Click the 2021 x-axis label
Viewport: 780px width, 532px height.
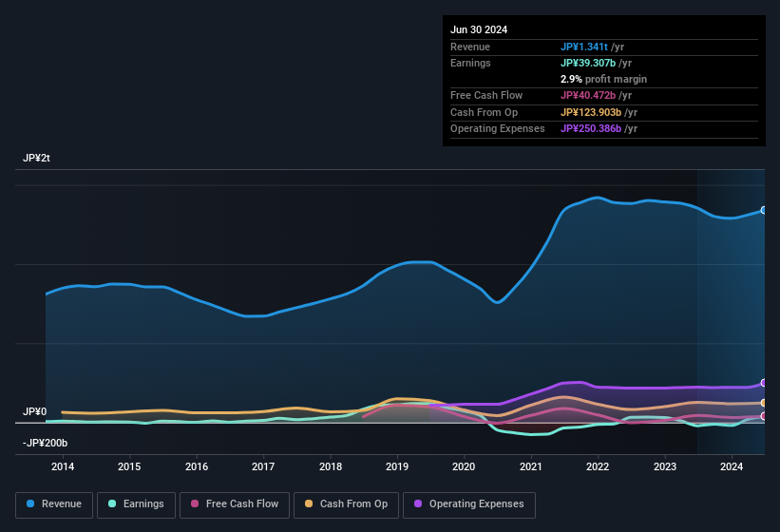(531, 466)
